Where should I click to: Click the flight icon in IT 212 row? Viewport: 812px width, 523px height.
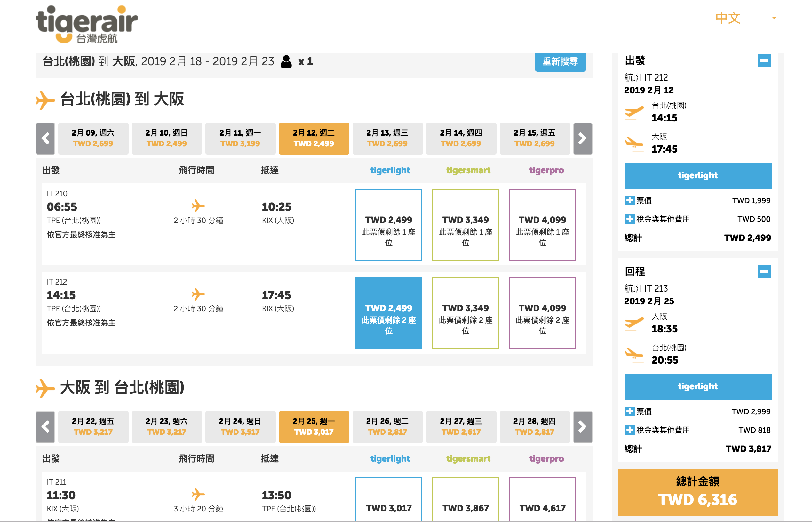pos(198,294)
